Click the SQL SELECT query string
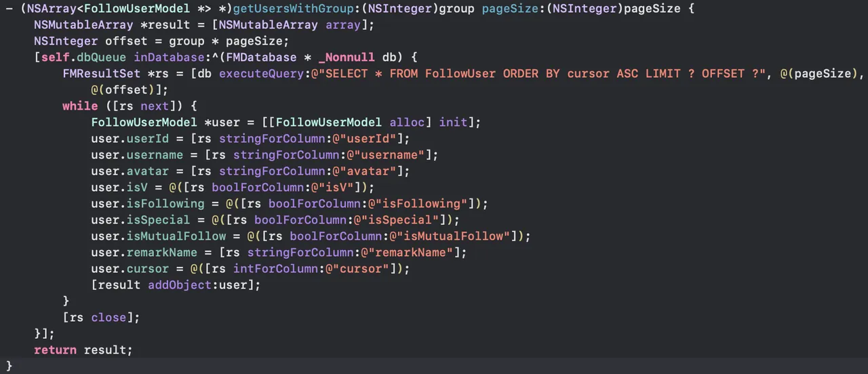Viewport: 868px width, 374px height. pos(539,74)
